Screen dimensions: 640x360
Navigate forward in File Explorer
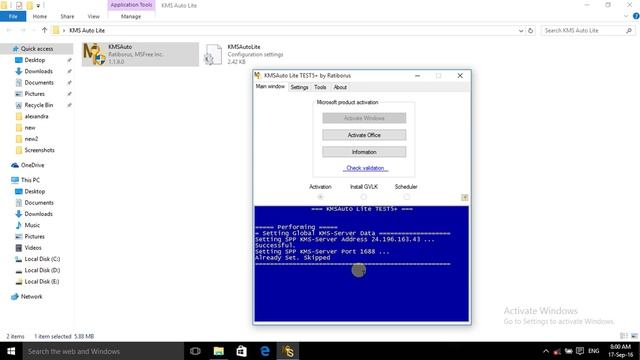coord(23,30)
